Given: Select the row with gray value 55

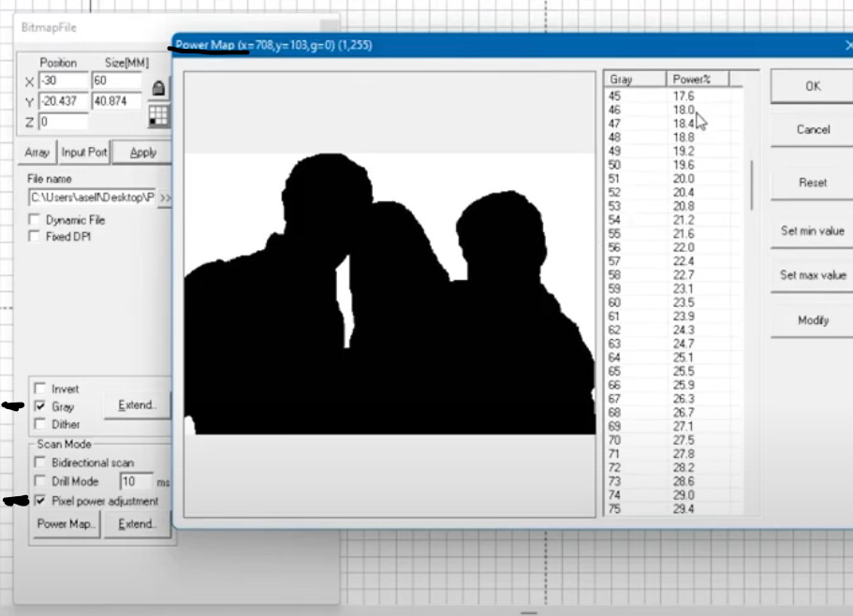Looking at the screenshot, I should click(673, 234).
